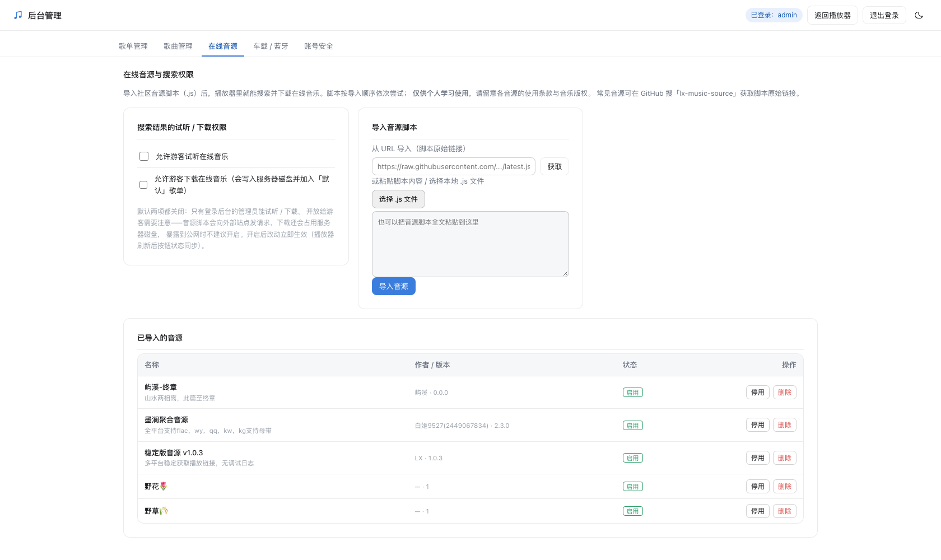
Task: Open the 账号安全 tab
Action: (319, 46)
